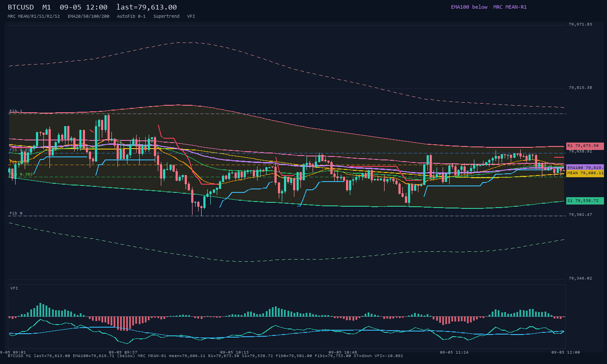Click the 09-05 11:24 time axis label
The image size is (607, 364).
coord(454,352)
